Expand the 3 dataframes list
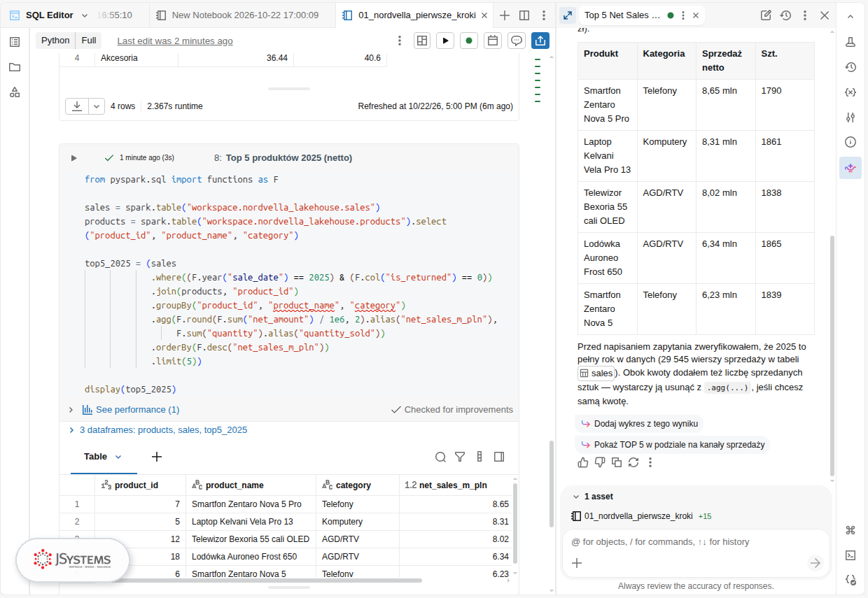 (71, 430)
